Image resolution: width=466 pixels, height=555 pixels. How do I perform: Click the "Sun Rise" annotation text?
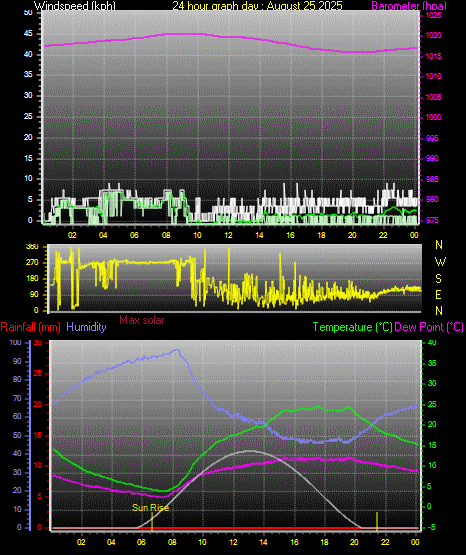pos(150,508)
